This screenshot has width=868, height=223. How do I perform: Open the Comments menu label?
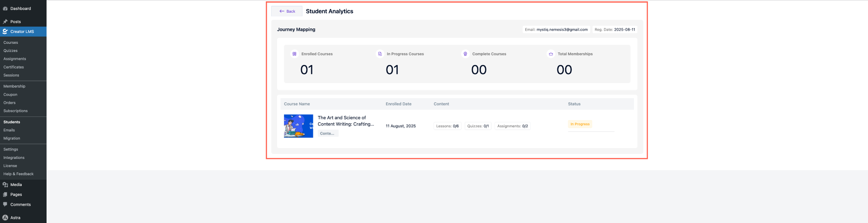point(21,204)
